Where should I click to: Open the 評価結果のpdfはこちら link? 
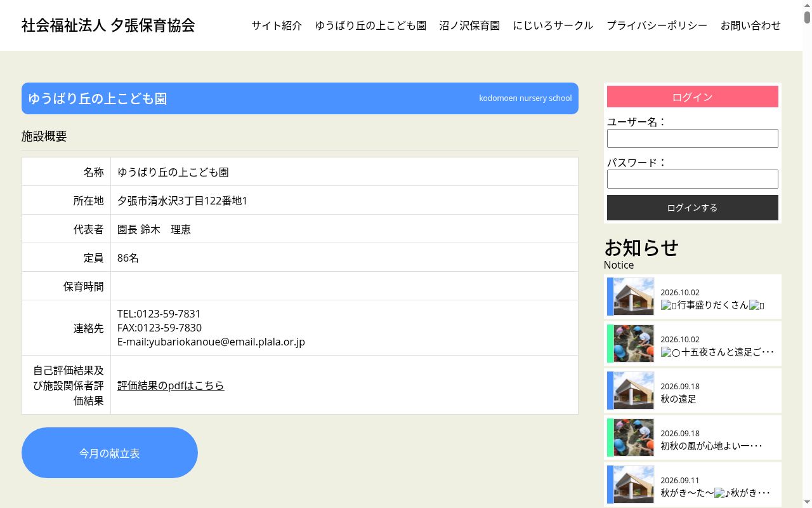(x=171, y=385)
